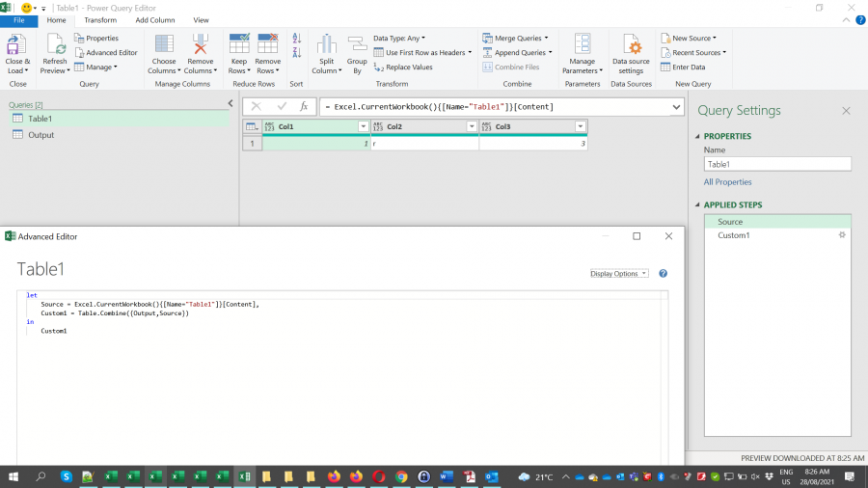Click the query Name input field
The width and height of the screenshot is (868, 488).
pyautogui.click(x=777, y=164)
